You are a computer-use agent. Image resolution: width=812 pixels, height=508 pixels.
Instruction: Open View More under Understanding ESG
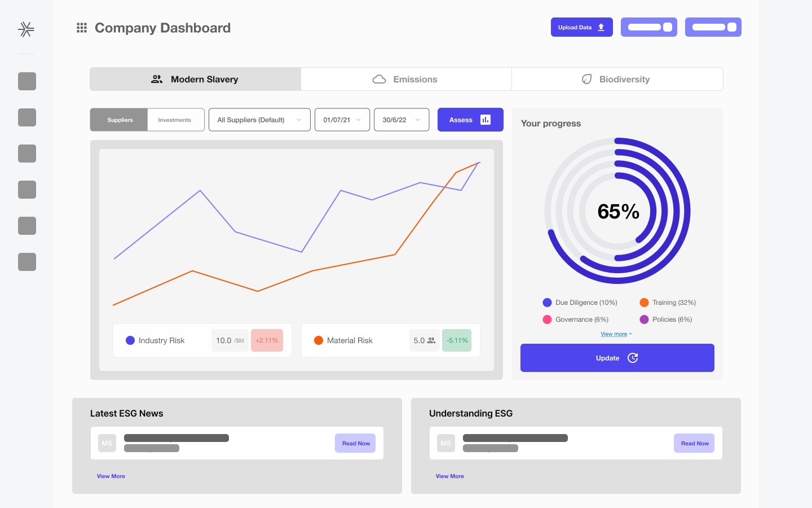(450, 476)
